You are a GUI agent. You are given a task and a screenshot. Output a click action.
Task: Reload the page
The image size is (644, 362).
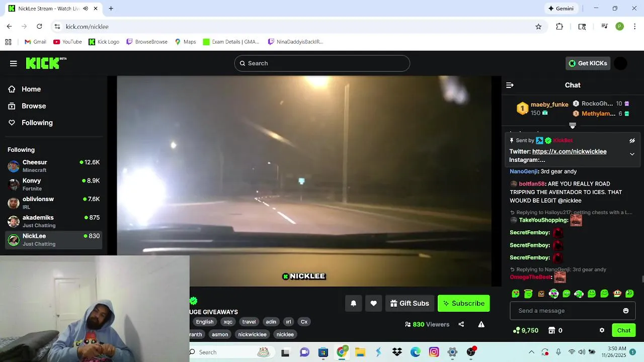tap(39, 27)
